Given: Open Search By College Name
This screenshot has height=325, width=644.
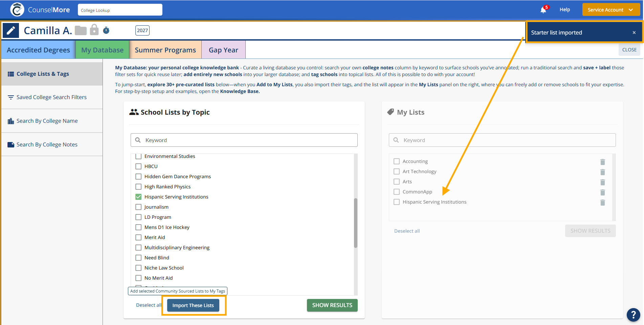Looking at the screenshot, I should pos(52,121).
